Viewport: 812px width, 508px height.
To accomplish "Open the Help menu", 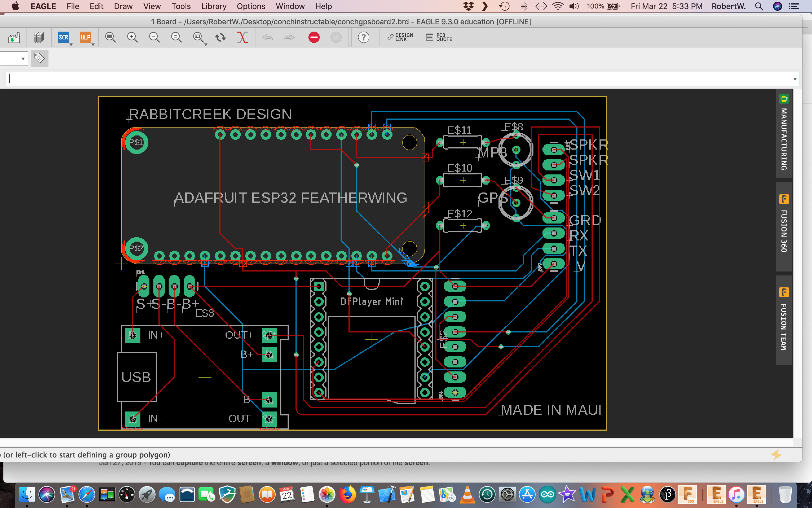I will click(323, 6).
